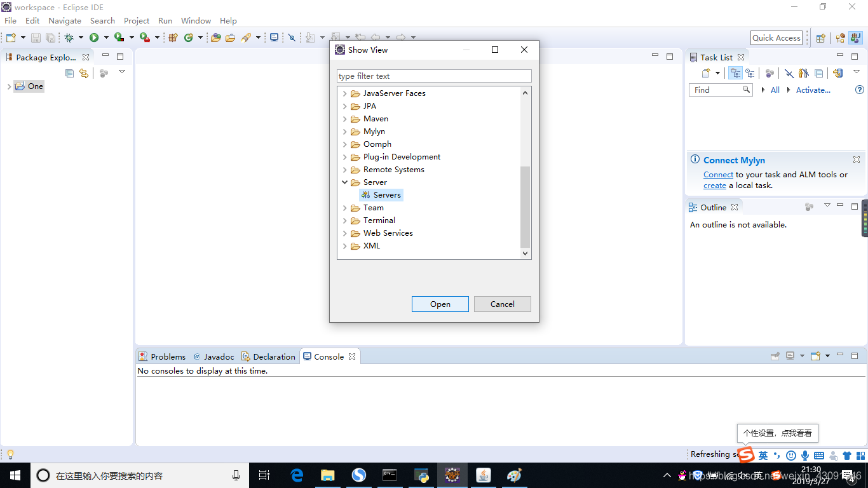Toggle Scheduled presentation in Task List
Screen dimensions: 868x488
(750, 73)
